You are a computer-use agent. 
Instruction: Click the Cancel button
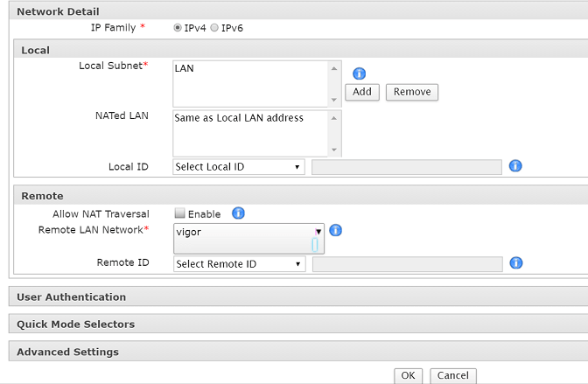[x=453, y=376]
